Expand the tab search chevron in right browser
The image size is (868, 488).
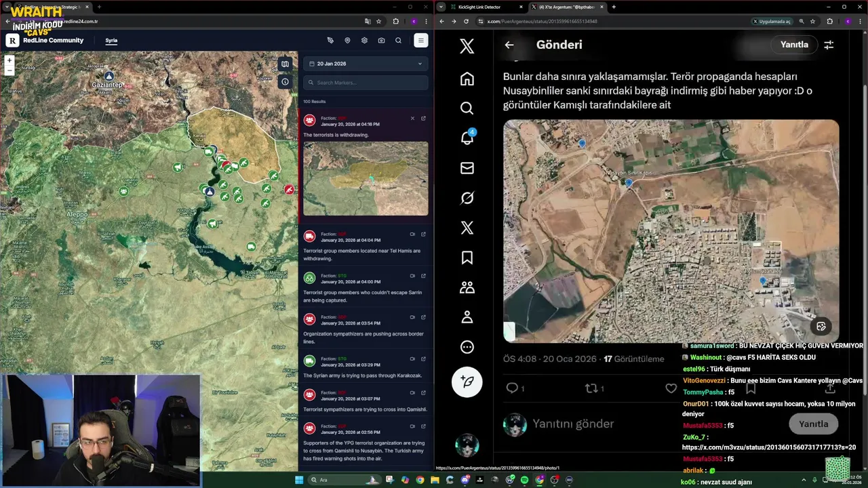441,7
